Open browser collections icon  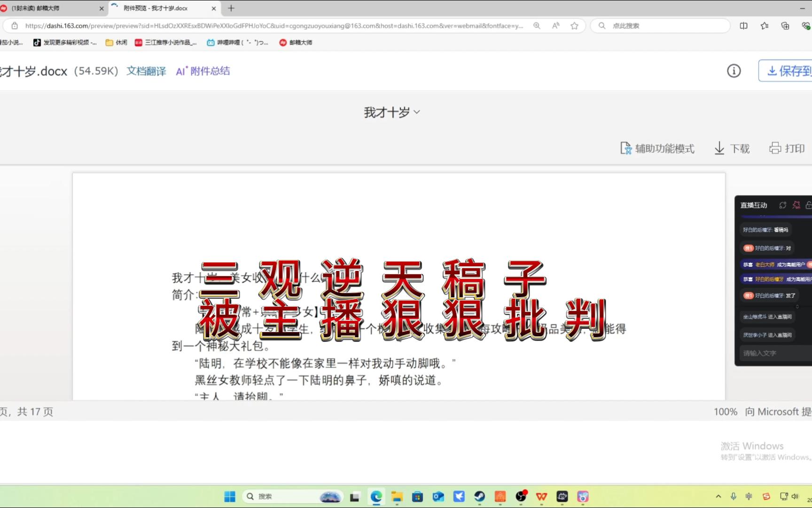click(785, 26)
